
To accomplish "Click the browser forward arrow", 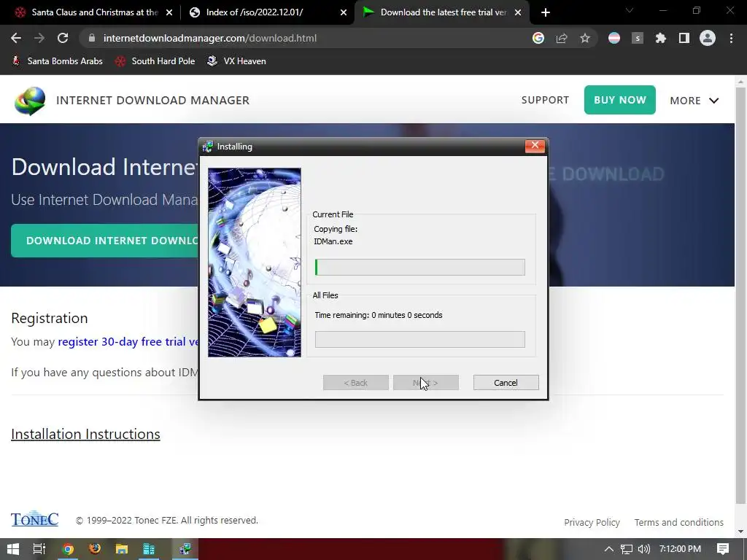I will click(39, 38).
